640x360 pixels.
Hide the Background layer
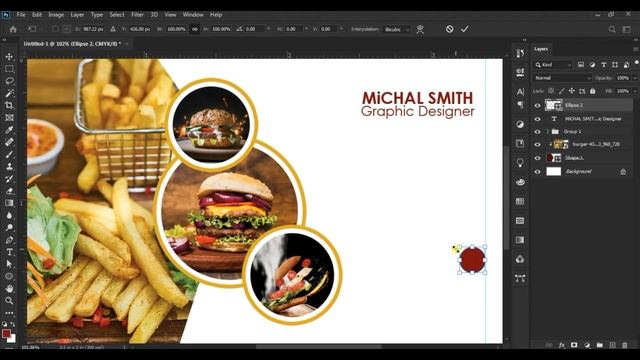pos(537,172)
